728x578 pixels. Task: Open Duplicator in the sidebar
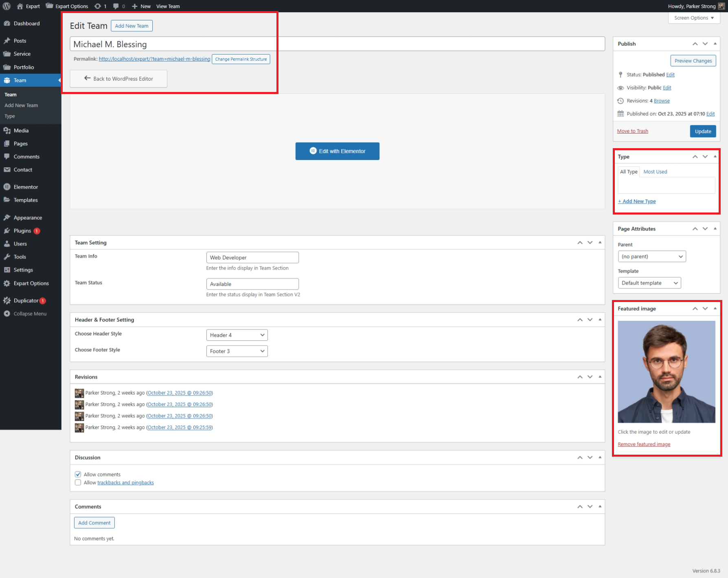pyautogui.click(x=26, y=301)
